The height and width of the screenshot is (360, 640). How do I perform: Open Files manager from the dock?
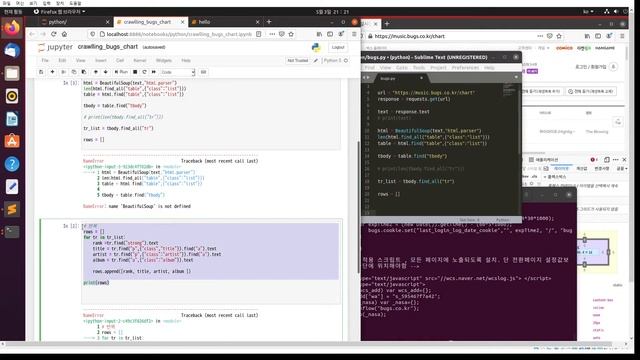(x=12, y=73)
